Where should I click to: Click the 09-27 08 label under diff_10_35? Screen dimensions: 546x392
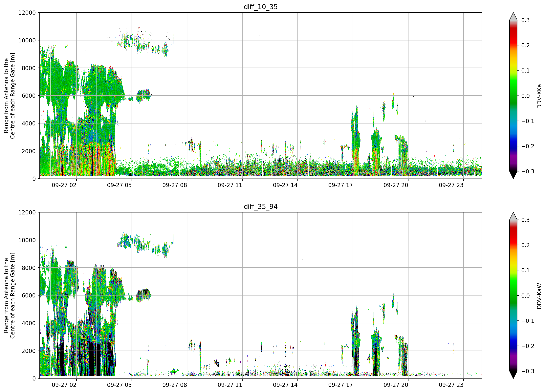click(x=175, y=185)
